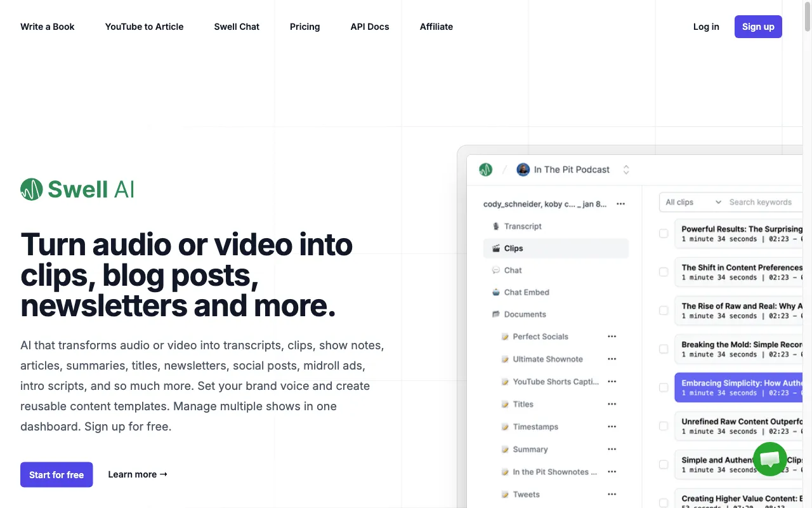This screenshot has width=812, height=508.
Task: Open the Tweets document
Action: [x=527, y=494]
